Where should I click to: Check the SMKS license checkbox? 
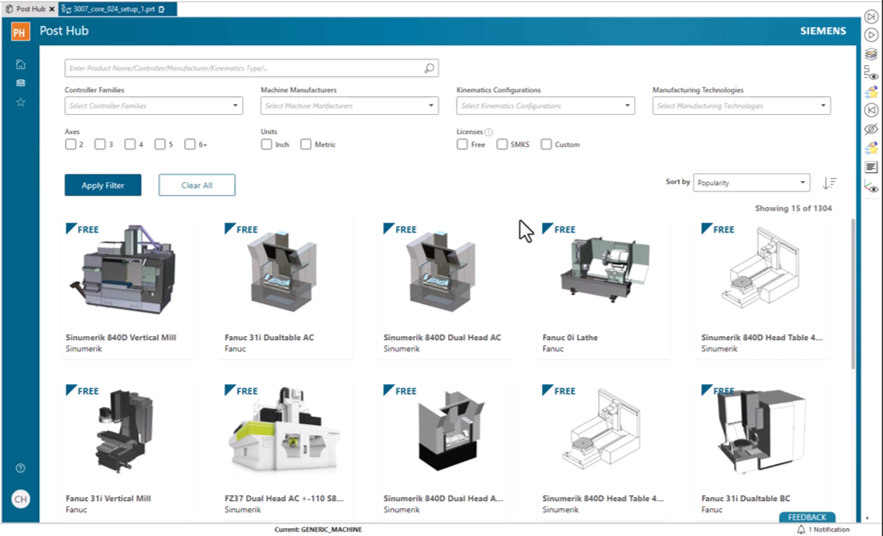tap(502, 145)
